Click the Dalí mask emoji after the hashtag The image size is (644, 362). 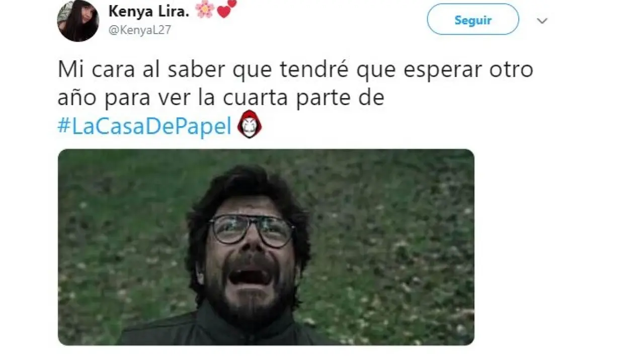[249, 125]
